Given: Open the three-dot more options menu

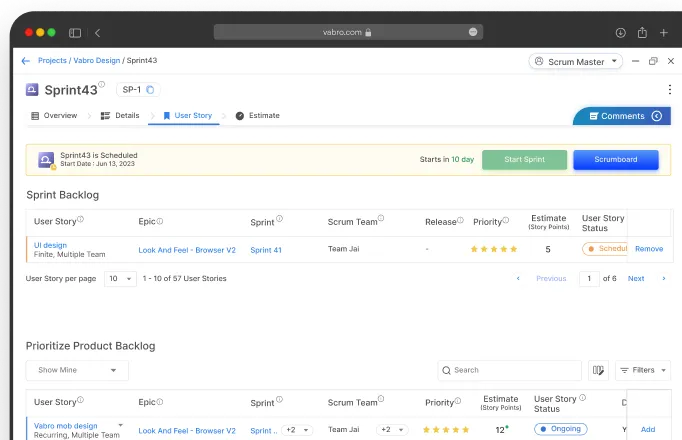Looking at the screenshot, I should click(669, 90).
